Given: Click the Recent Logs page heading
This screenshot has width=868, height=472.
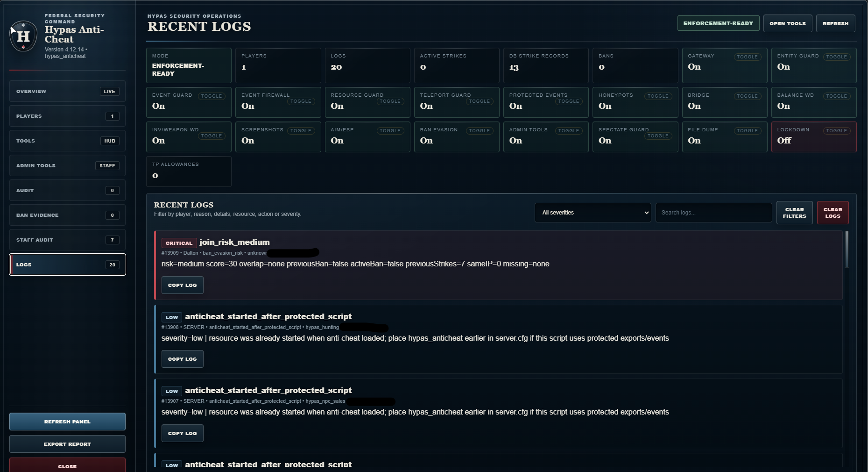Looking at the screenshot, I should (199, 27).
